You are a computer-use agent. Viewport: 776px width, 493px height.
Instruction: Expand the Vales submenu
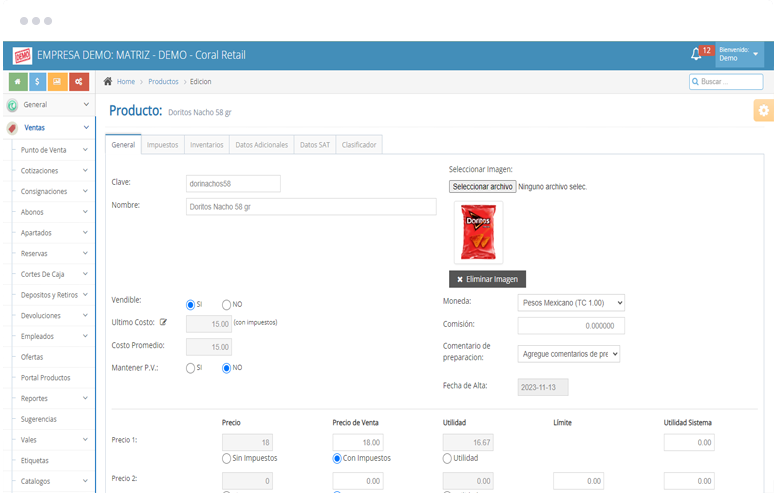(x=85, y=440)
